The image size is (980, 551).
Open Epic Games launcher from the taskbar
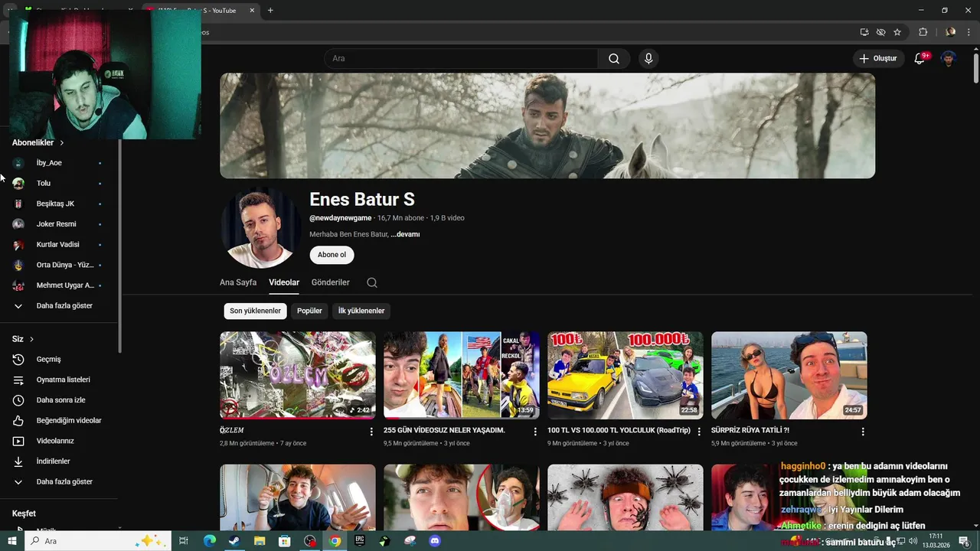pos(360,541)
